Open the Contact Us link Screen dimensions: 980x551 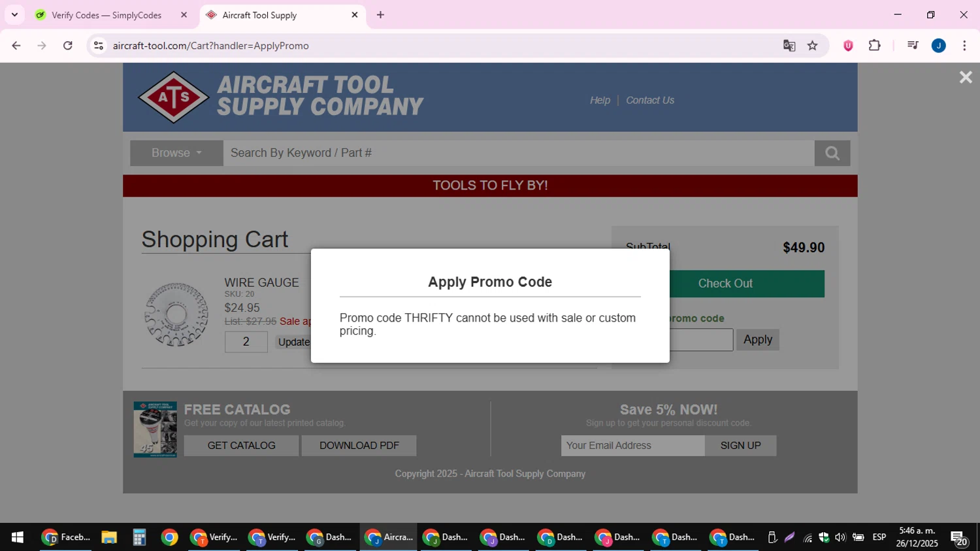(x=650, y=100)
